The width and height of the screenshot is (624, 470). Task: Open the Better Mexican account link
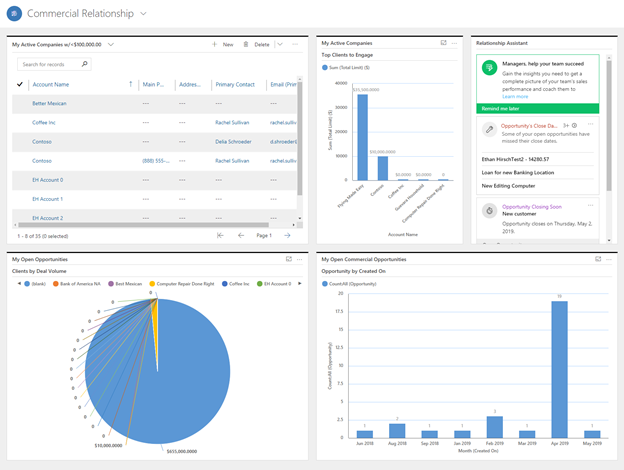49,103
